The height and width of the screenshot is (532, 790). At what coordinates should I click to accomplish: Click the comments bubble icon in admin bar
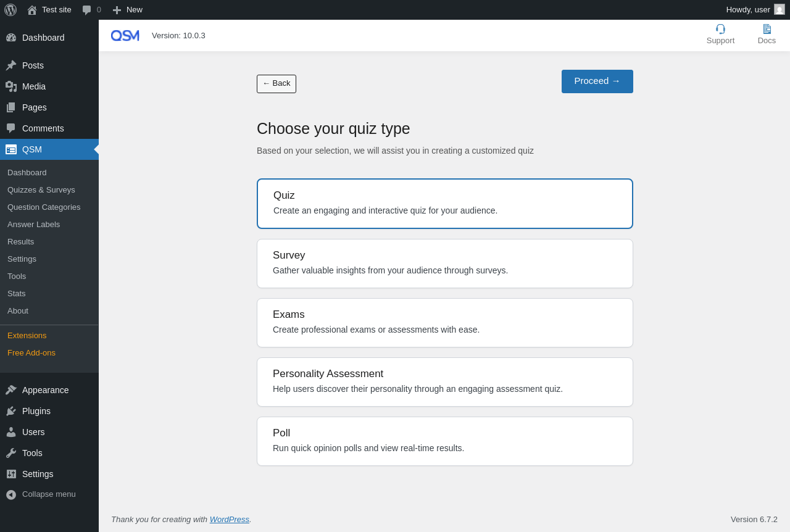pyautogui.click(x=87, y=10)
